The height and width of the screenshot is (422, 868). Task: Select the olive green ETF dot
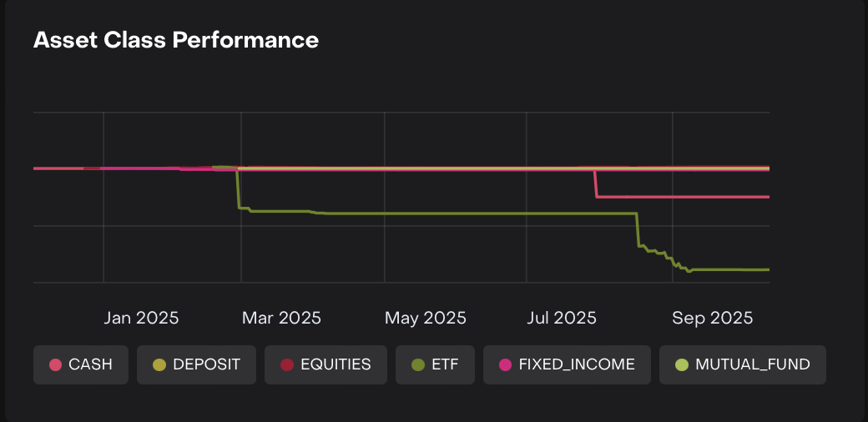coord(418,364)
